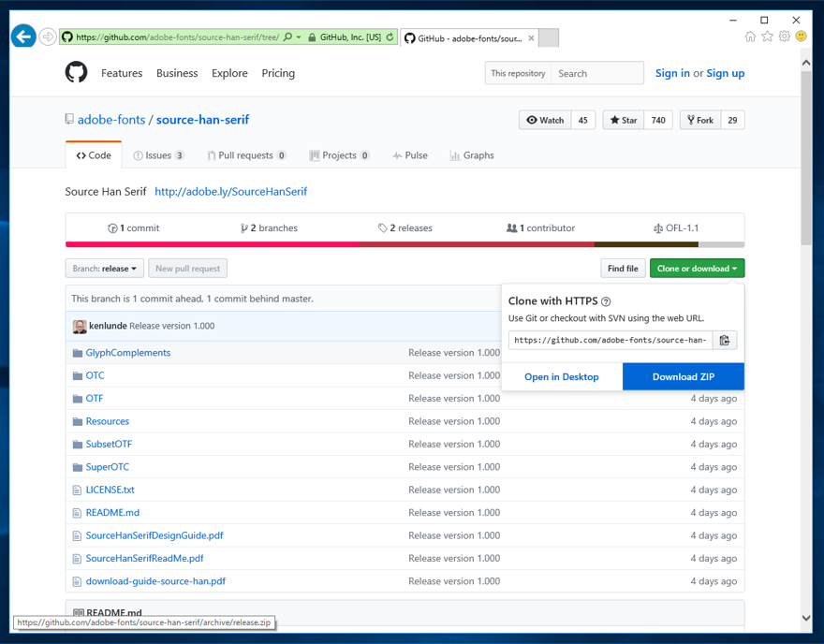Image resolution: width=824 pixels, height=644 pixels.
Task: Click the clone URL text field
Action: (x=611, y=340)
